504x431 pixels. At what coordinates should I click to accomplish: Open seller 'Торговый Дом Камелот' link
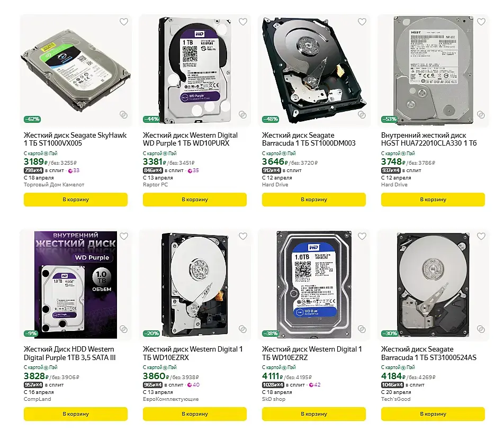point(54,185)
